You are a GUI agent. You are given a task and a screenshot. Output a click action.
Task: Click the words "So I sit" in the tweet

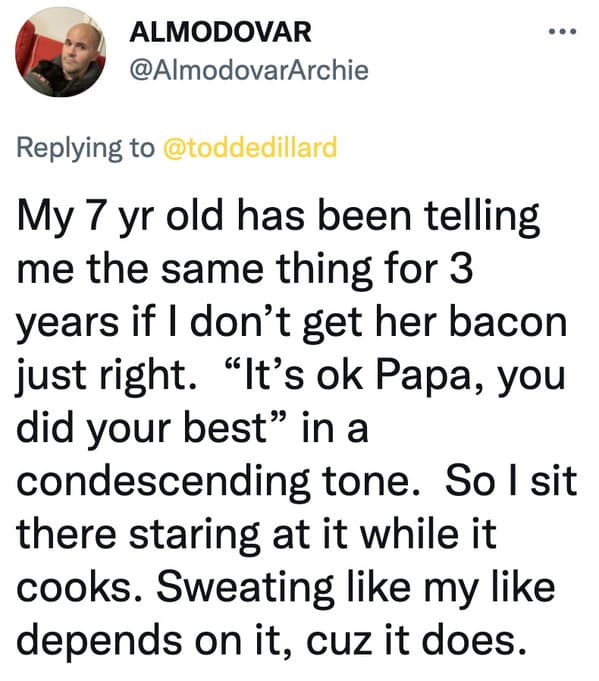tap(511, 481)
